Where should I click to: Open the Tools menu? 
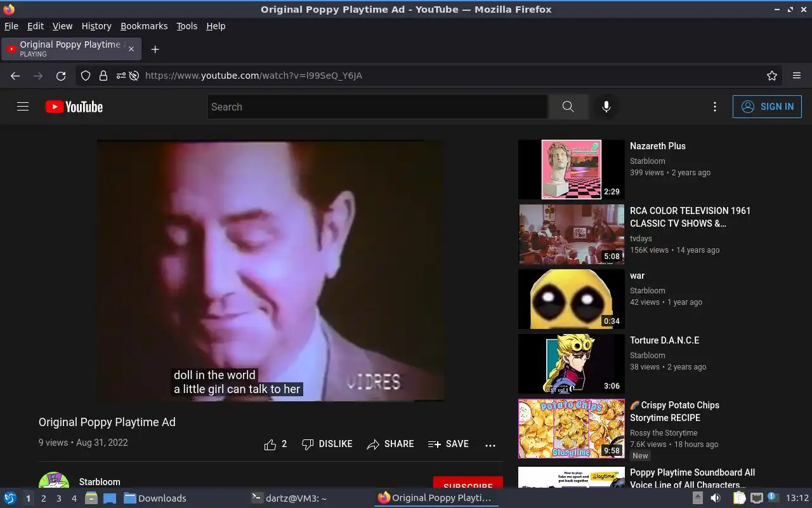point(187,26)
